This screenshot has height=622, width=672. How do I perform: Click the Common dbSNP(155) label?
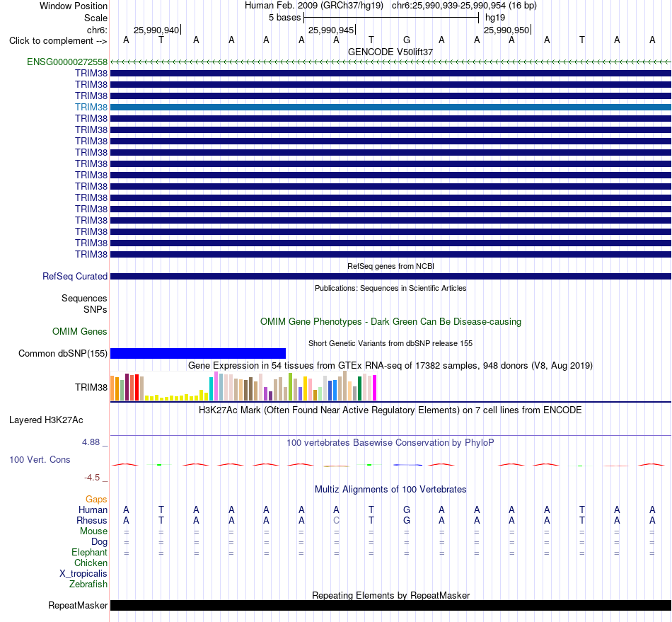click(x=62, y=354)
